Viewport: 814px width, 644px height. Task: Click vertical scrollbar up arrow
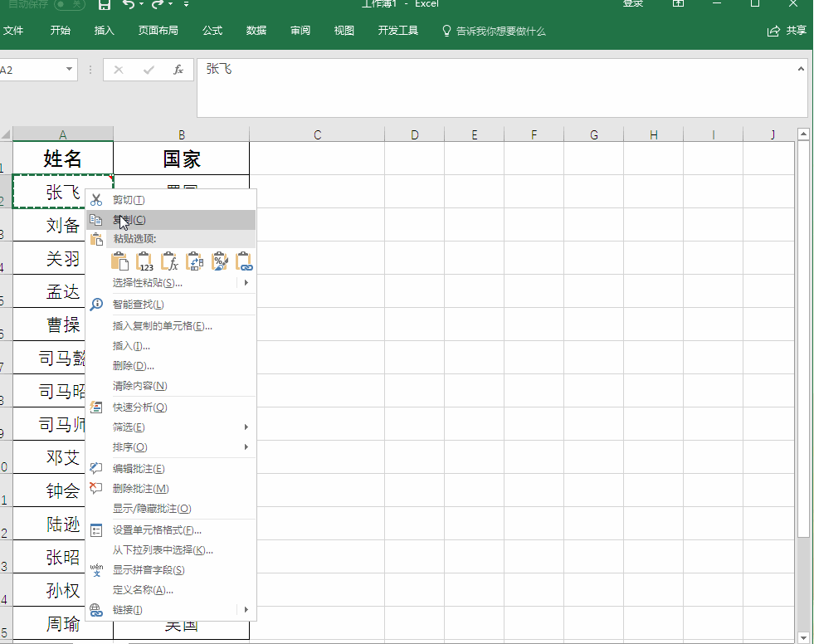(803, 134)
